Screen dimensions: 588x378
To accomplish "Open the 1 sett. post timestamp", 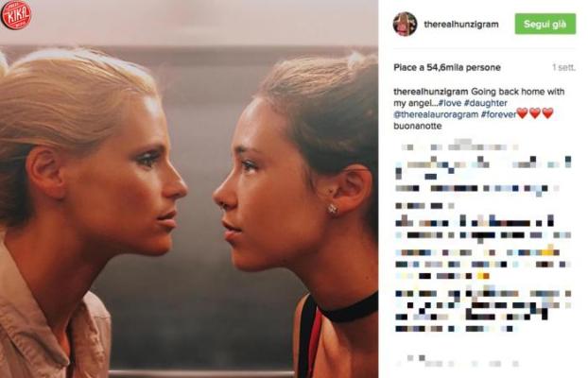I will (563, 67).
